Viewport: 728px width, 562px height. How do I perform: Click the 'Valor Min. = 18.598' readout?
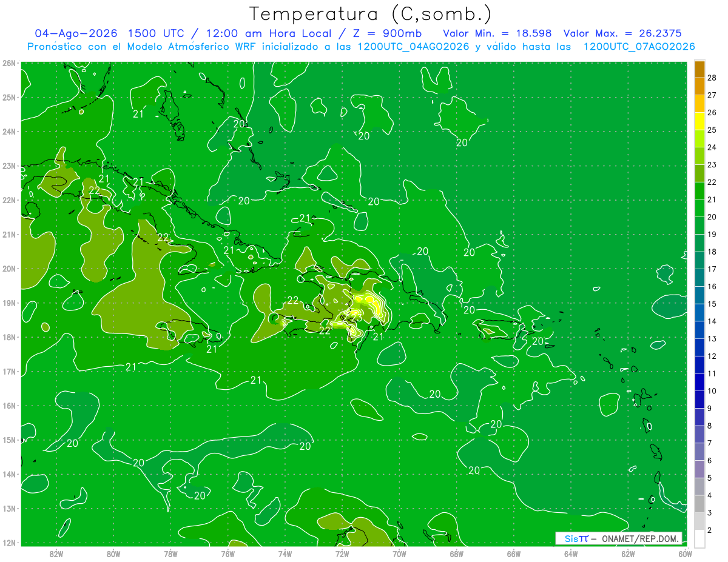[x=497, y=33]
